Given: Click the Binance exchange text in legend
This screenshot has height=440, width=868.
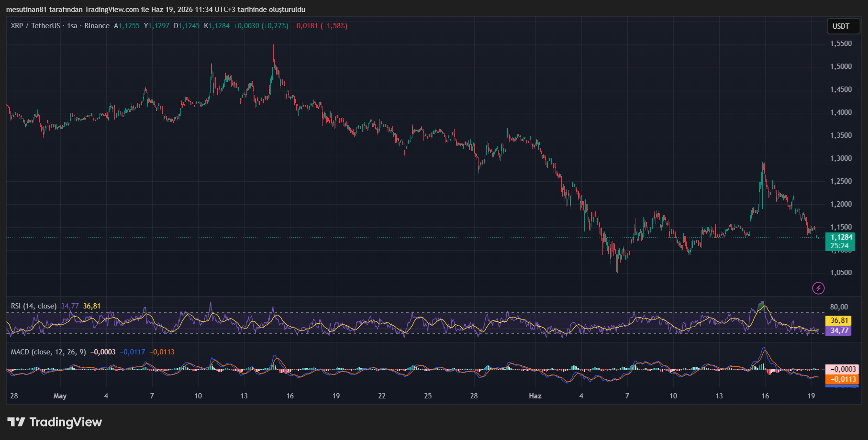Looking at the screenshot, I should pyautogui.click(x=97, y=26).
